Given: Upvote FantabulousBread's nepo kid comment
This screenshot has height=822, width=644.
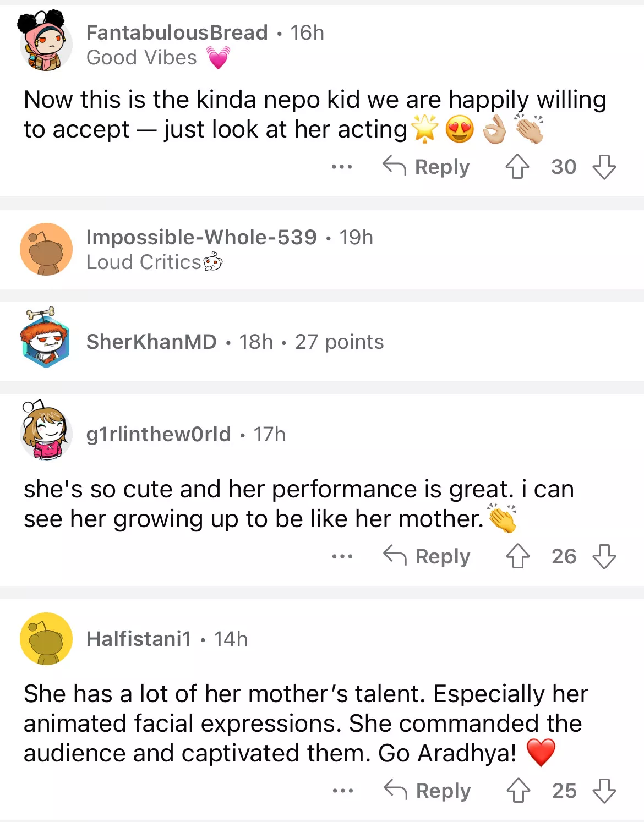Looking at the screenshot, I should click(x=517, y=167).
